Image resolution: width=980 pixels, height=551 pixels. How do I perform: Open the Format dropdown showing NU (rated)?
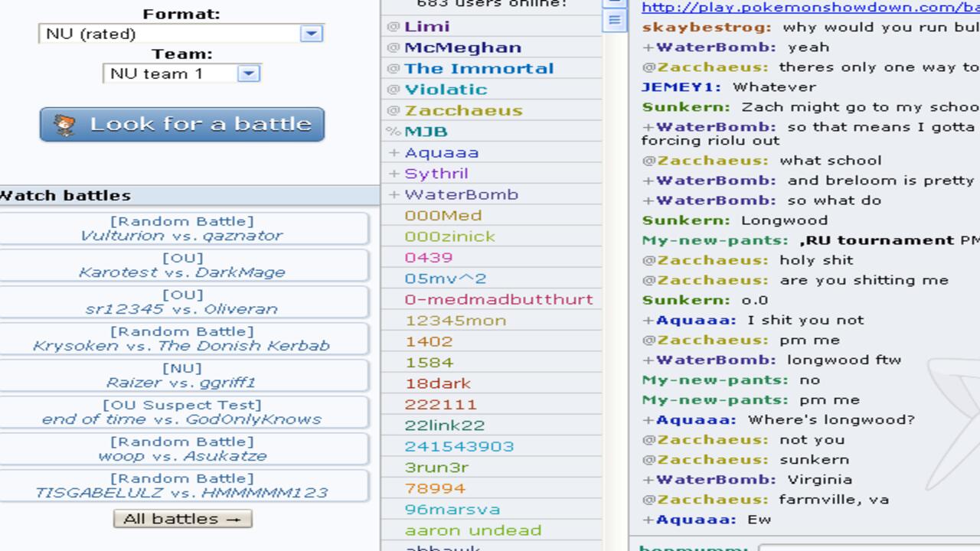(181, 34)
